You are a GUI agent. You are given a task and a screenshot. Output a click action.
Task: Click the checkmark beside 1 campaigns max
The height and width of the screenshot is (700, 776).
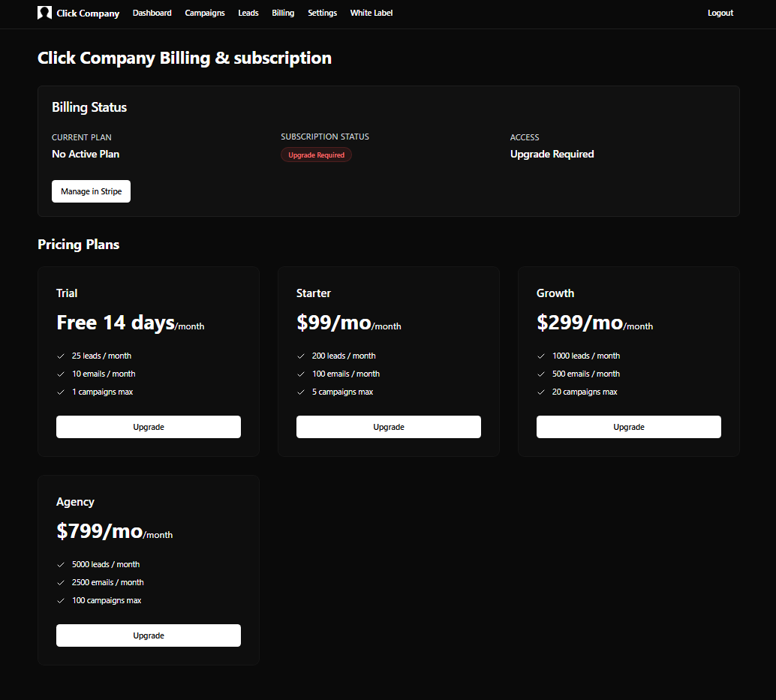coord(61,392)
